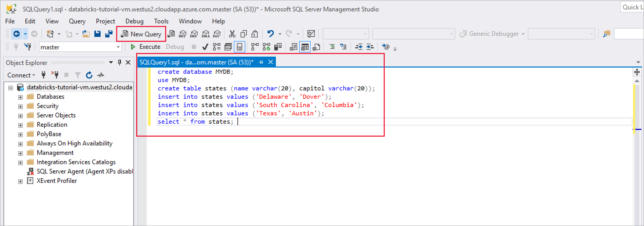Open the Edit menu
This screenshot has width=644, height=226.
point(30,21)
